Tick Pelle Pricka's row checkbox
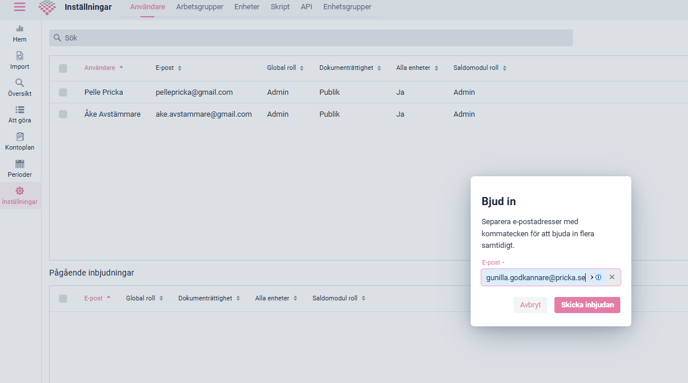 pyautogui.click(x=63, y=93)
